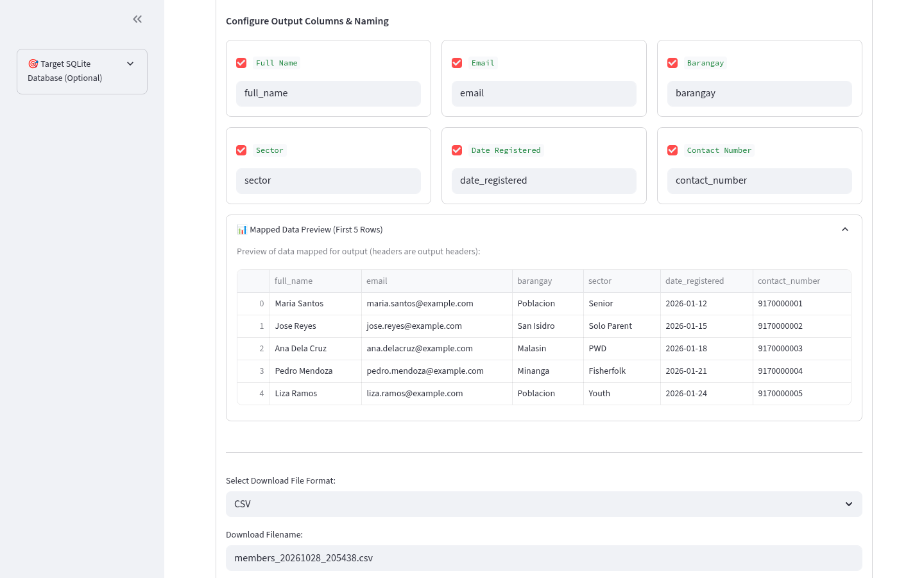
Task: Select the cell 'Liza Ramos'
Action: [316, 394]
